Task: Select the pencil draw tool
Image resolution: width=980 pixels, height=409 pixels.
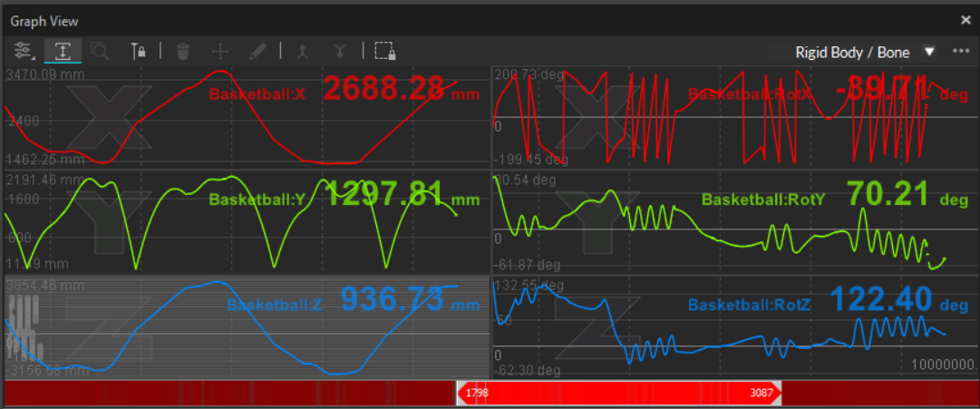Action: point(258,51)
